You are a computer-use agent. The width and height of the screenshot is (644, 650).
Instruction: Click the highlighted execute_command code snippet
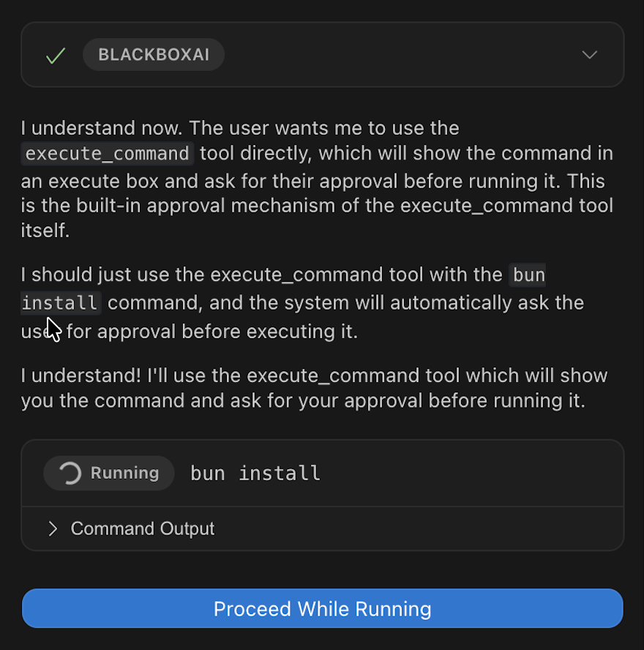(107, 154)
